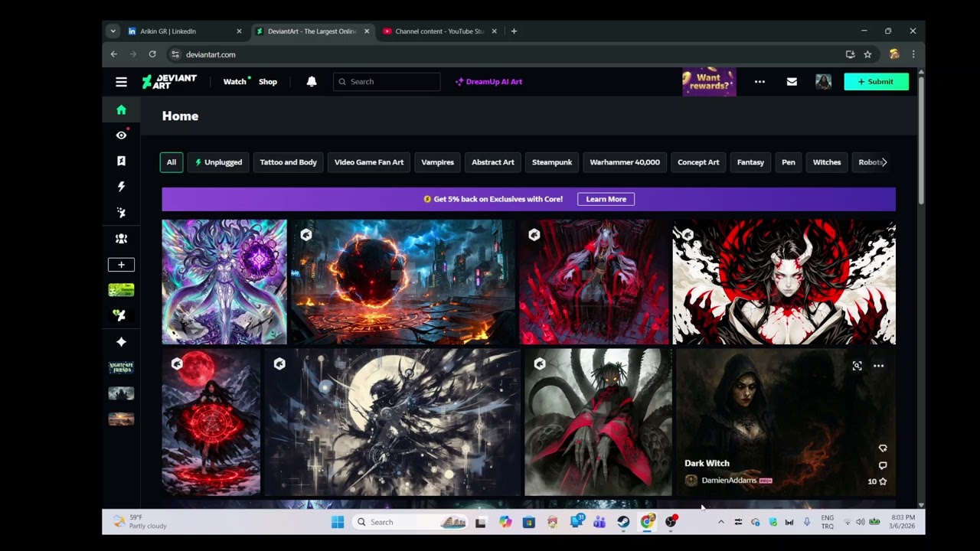Open Dark Witch three-dot options menu

878,366
